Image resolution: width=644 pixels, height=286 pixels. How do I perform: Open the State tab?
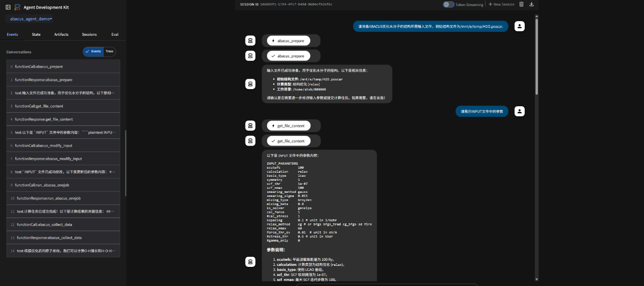point(36,34)
